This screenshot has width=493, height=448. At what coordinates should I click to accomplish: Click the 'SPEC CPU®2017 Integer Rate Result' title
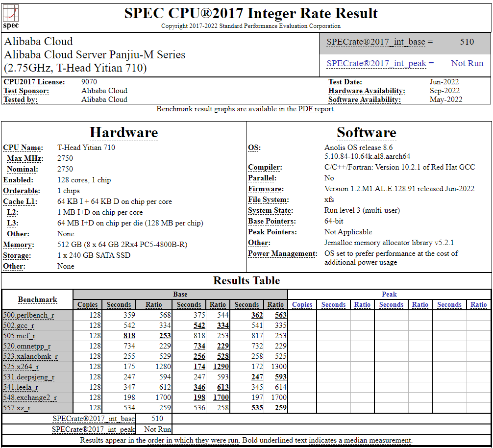(x=251, y=13)
